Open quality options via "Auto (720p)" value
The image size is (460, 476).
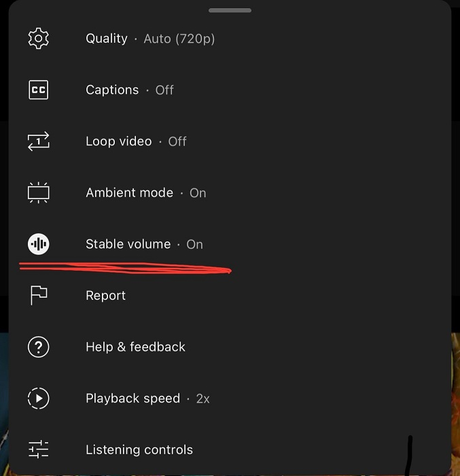click(x=179, y=39)
